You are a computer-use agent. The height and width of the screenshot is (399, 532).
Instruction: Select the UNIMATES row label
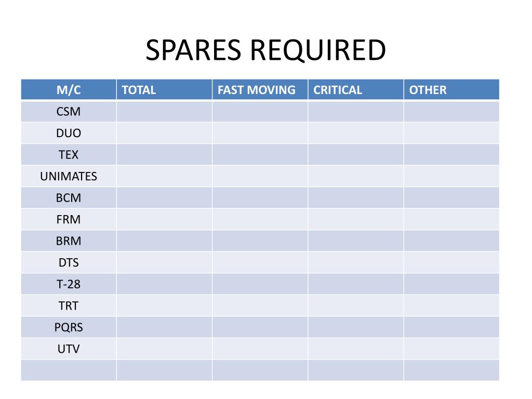pyautogui.click(x=69, y=176)
